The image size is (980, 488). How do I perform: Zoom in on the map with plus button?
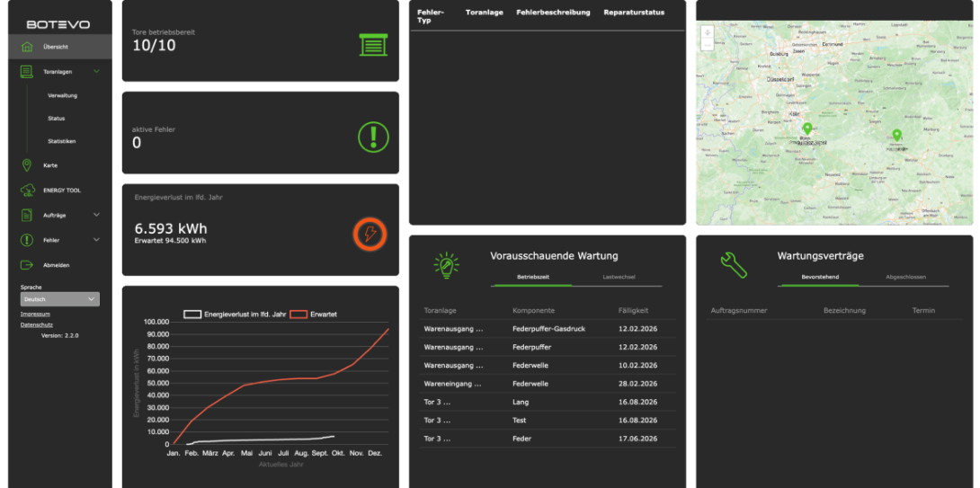click(x=708, y=32)
